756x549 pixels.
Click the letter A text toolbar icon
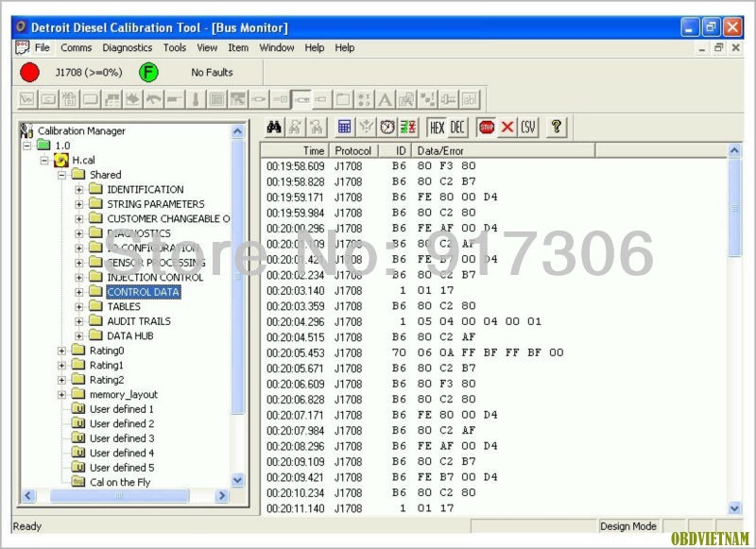[385, 100]
